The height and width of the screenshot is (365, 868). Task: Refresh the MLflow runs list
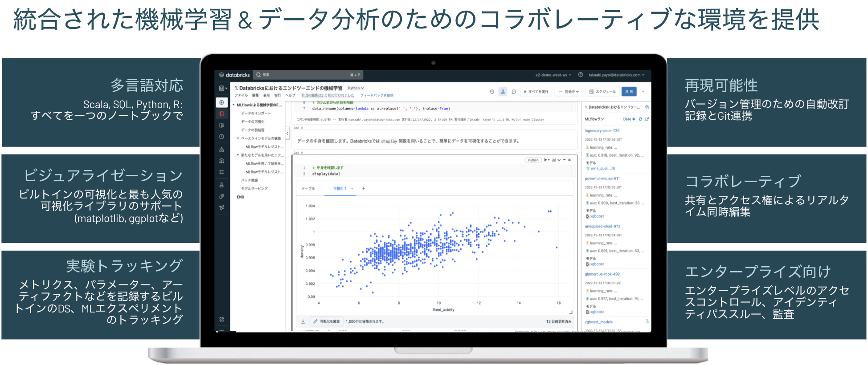pyautogui.click(x=640, y=119)
